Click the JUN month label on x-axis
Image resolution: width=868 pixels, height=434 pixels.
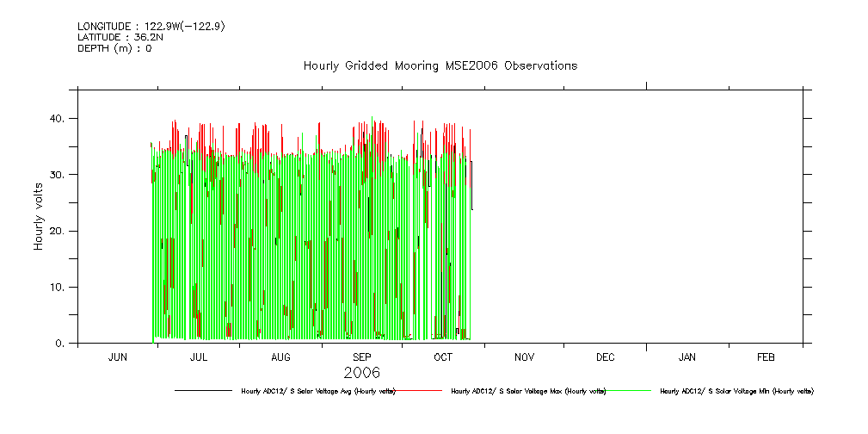click(118, 356)
